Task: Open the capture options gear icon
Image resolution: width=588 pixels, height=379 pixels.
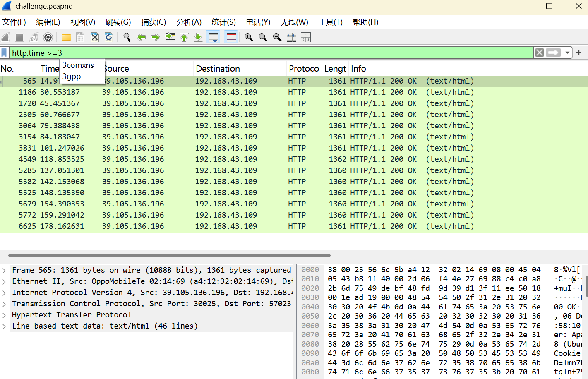Action: tap(48, 37)
